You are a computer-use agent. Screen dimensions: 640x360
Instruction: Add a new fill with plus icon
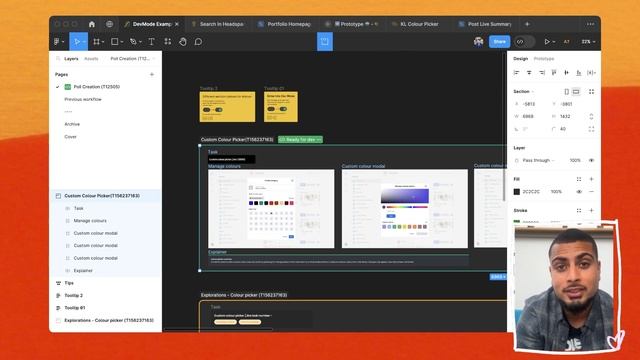point(591,179)
